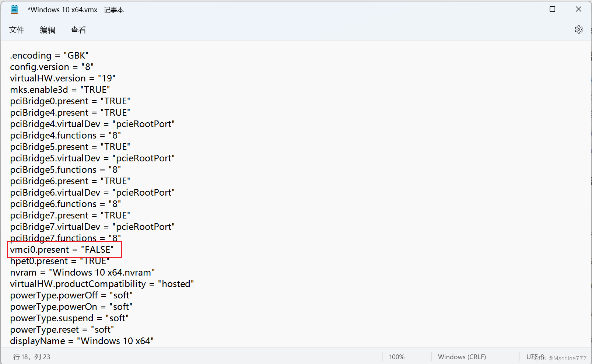Click the pciBridge0.present line
This screenshot has width=592, height=364.
point(70,101)
